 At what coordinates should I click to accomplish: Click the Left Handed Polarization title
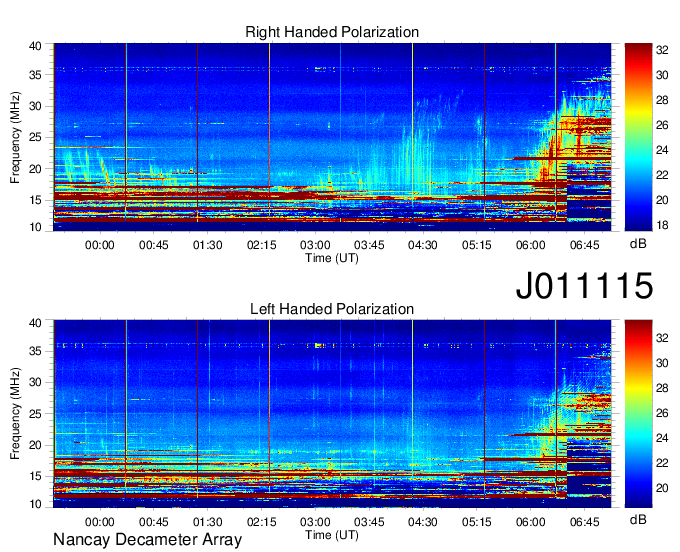coord(332,309)
